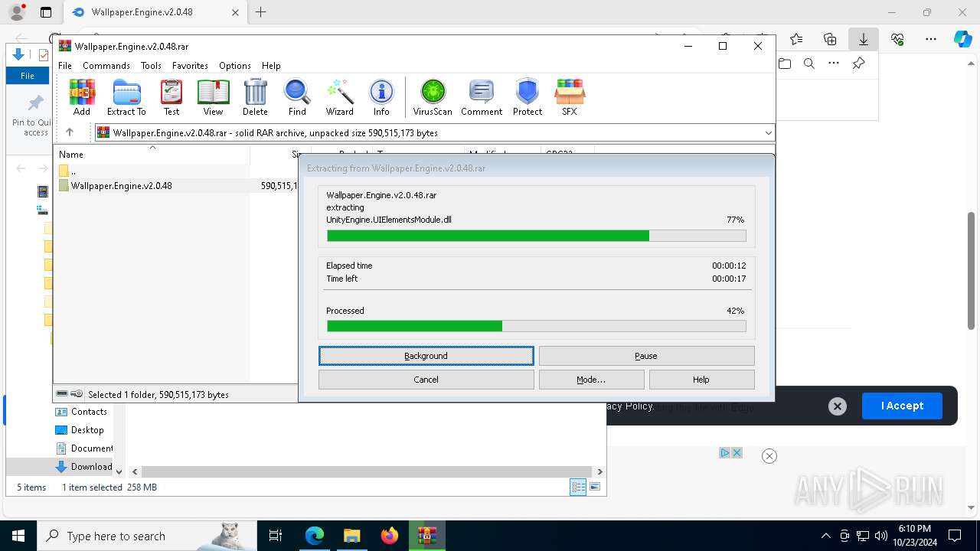Open Edge Settings and more menu
The height and width of the screenshot is (551, 980).
tap(931, 39)
